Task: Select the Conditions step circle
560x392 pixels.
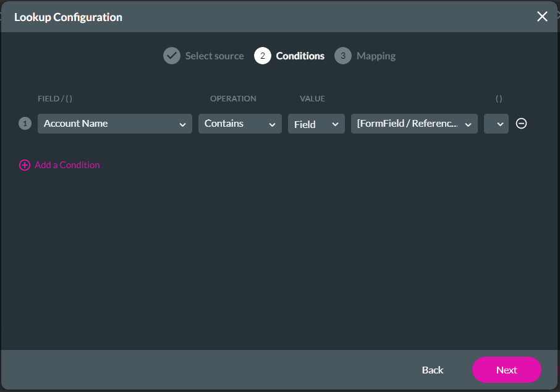Action: [x=262, y=55]
